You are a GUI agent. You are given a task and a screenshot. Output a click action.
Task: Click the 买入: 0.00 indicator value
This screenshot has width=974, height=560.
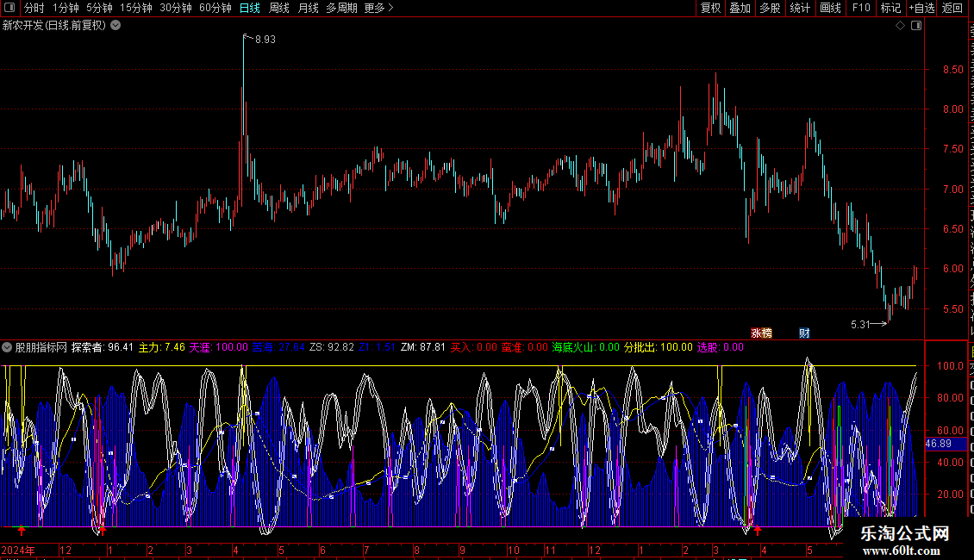pyautogui.click(x=474, y=347)
